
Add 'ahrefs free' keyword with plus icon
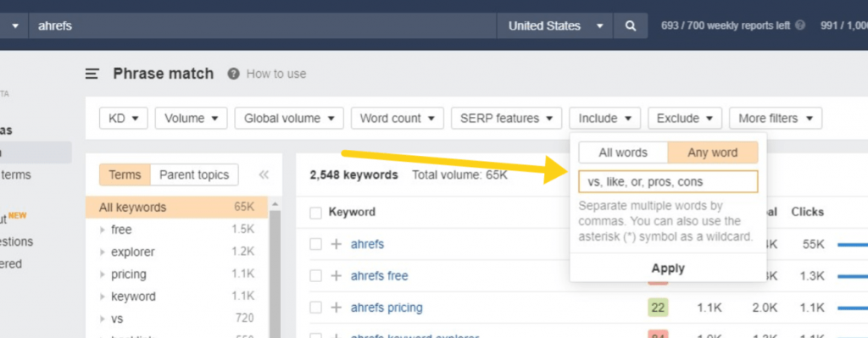(336, 275)
